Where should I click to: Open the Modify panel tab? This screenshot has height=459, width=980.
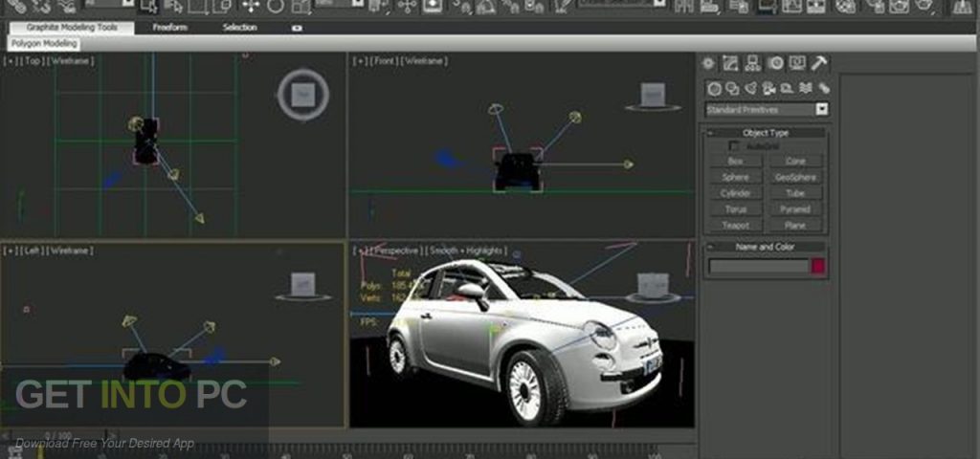(x=731, y=64)
